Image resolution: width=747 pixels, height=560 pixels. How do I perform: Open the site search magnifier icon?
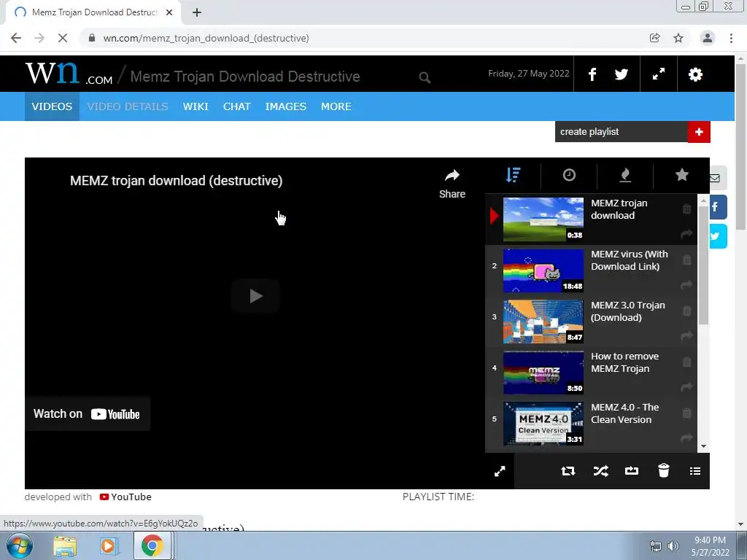click(x=425, y=77)
